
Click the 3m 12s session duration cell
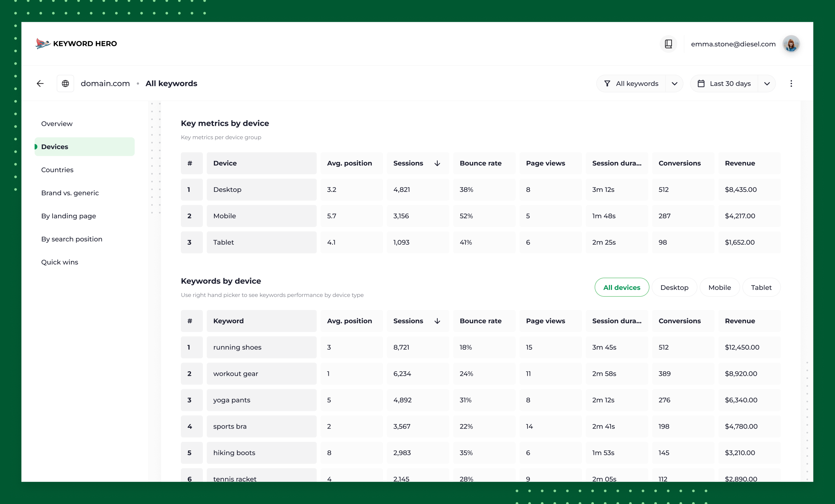(617, 190)
